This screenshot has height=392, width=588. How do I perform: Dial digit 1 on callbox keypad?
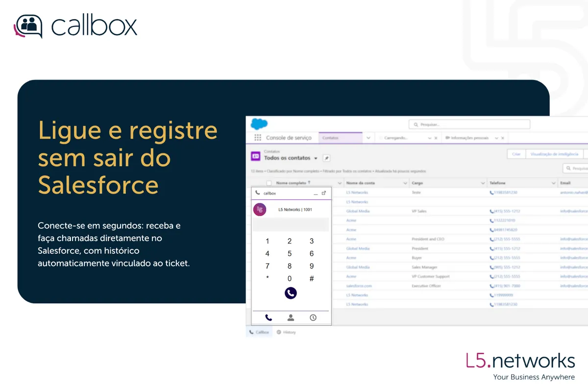(x=268, y=241)
